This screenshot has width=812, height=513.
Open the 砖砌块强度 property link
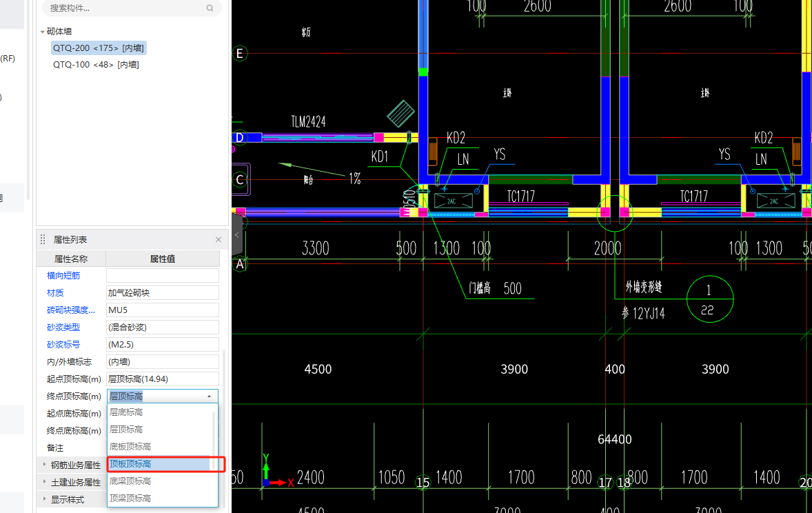point(71,310)
